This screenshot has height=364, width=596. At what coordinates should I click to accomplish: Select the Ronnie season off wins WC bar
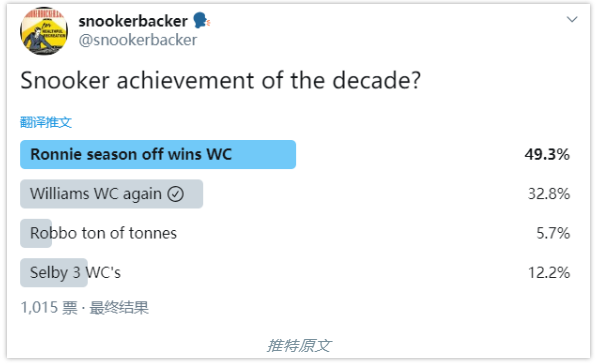[158, 155]
